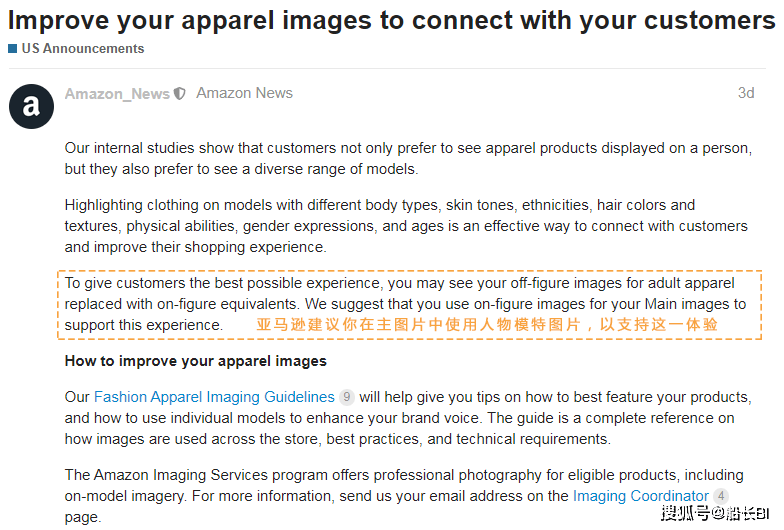Image resolution: width=784 pixels, height=530 pixels.
Task: Click the click-count badge 4 after Imaging Coordinator
Action: coord(720,496)
